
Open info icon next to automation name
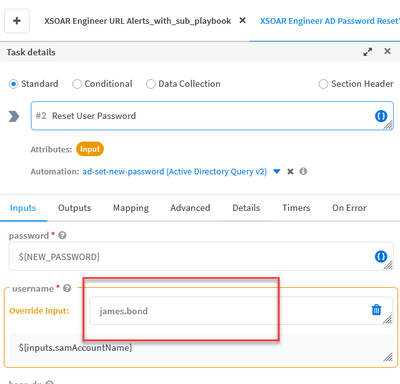point(303,171)
